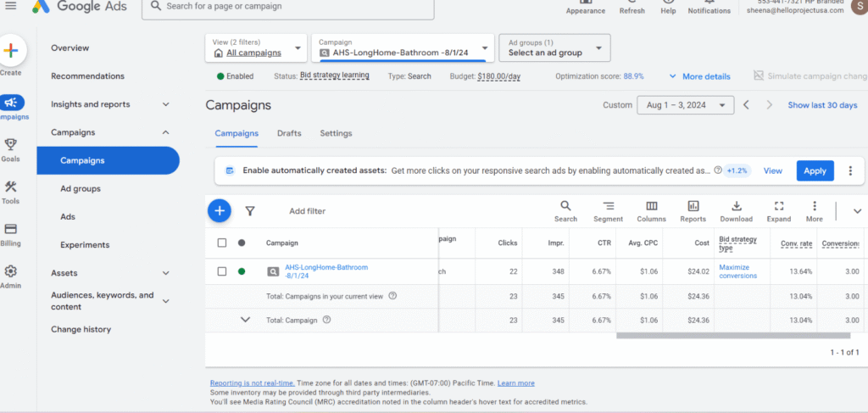The image size is (868, 413).
Task: Click the Download tool
Action: 737,211
